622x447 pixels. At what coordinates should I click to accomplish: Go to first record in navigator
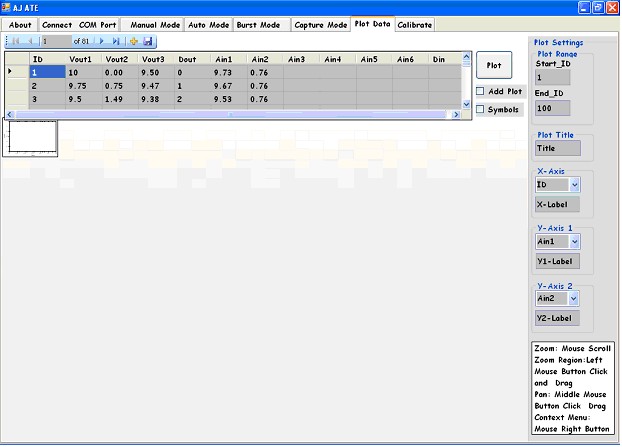click(16, 41)
